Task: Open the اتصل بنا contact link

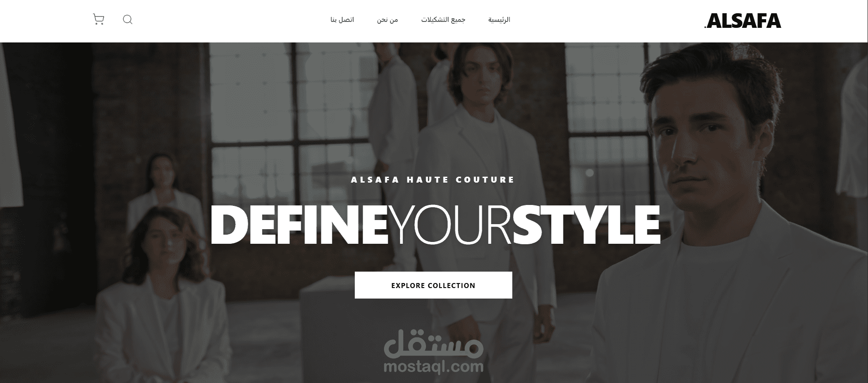Action: [x=342, y=20]
